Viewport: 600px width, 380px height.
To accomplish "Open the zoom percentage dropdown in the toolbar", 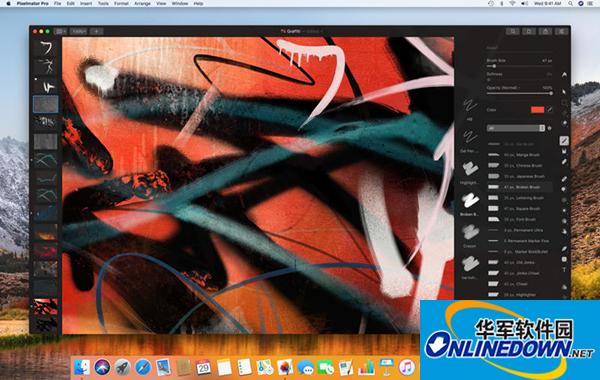I will pos(79,31).
